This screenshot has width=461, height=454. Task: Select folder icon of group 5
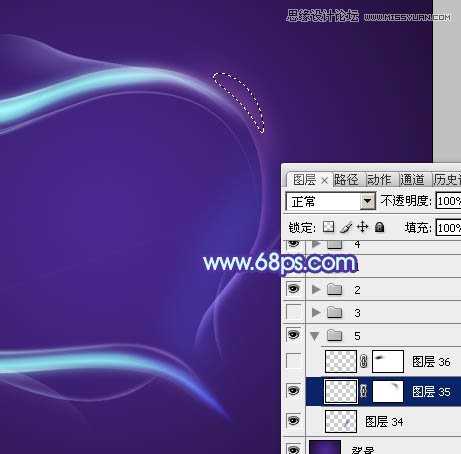[335, 335]
